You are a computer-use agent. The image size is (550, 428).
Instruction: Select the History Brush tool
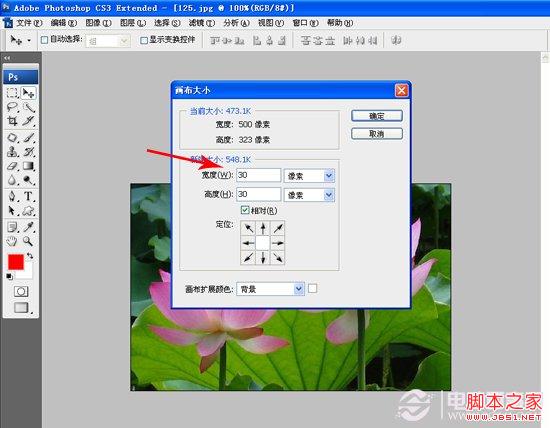click(x=28, y=152)
